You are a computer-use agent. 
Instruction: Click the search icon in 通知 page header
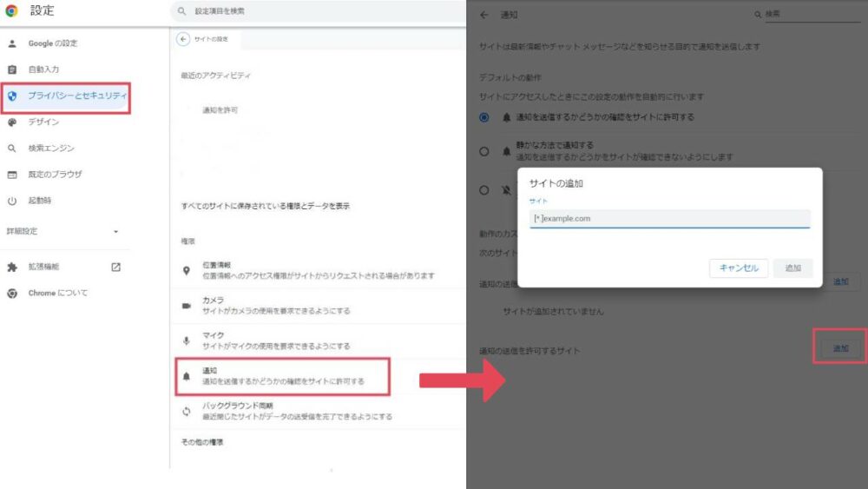(758, 15)
